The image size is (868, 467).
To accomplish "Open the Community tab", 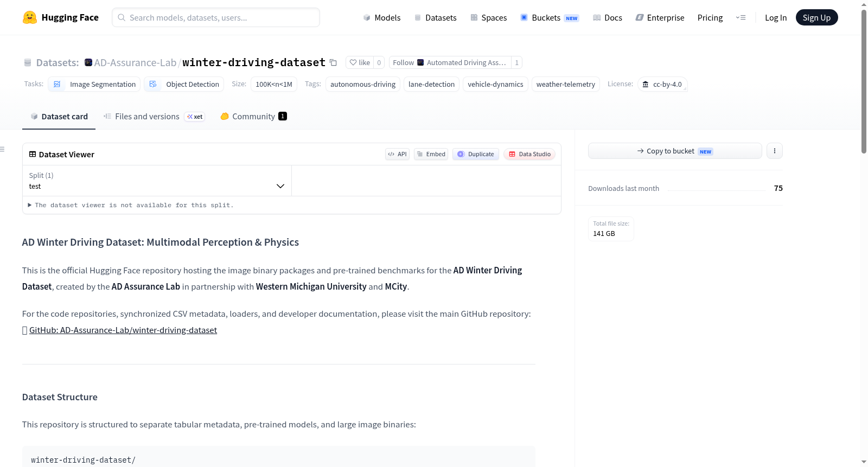I will pos(253,117).
